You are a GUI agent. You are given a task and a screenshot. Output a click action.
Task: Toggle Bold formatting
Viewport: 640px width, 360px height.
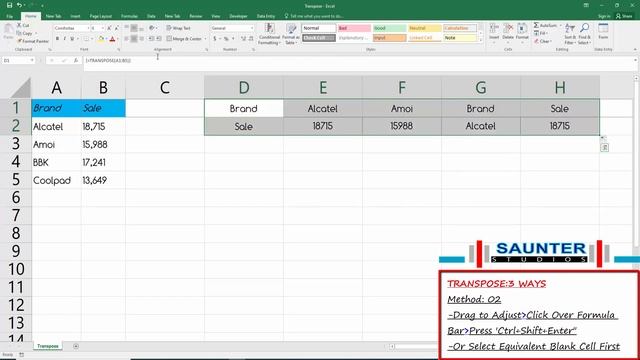[x=57, y=39]
